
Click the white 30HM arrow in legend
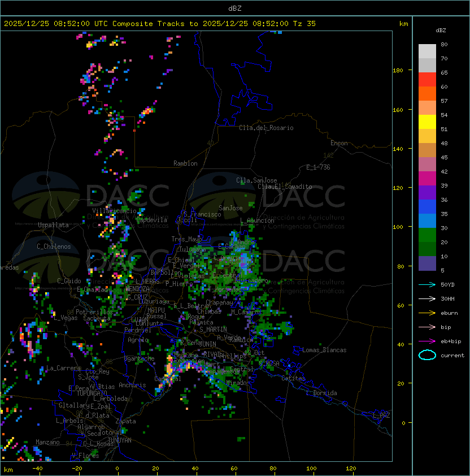point(427,298)
